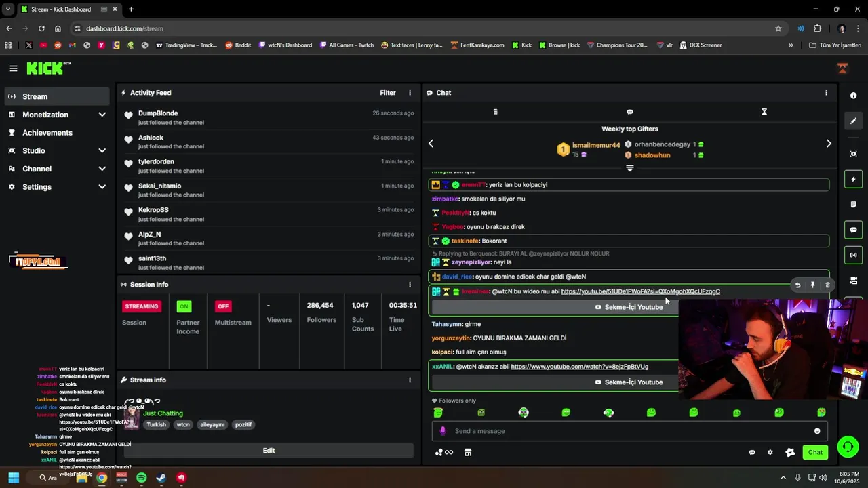Open the Windows Start menu

pos(14,478)
